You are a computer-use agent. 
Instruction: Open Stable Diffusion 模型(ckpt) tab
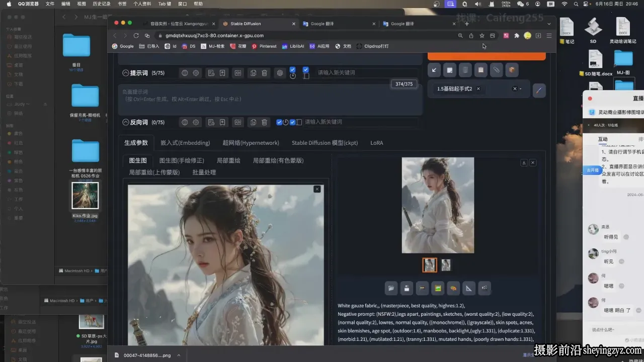click(325, 143)
